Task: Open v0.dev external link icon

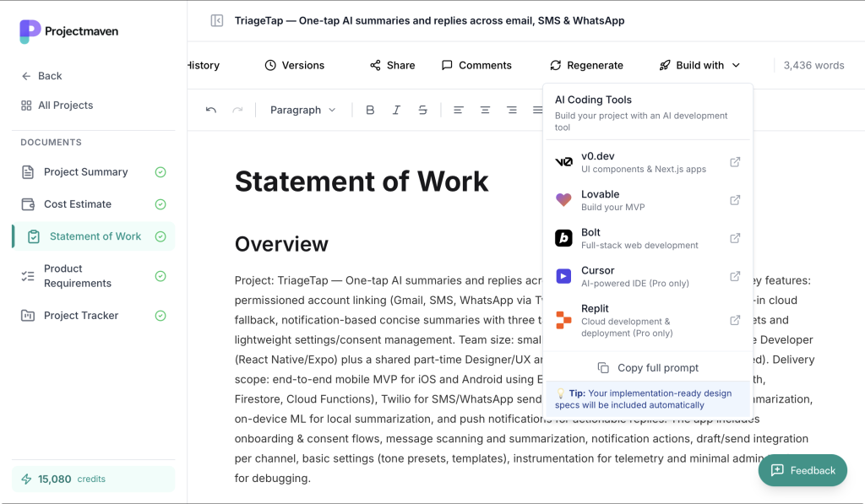Action: coord(735,162)
